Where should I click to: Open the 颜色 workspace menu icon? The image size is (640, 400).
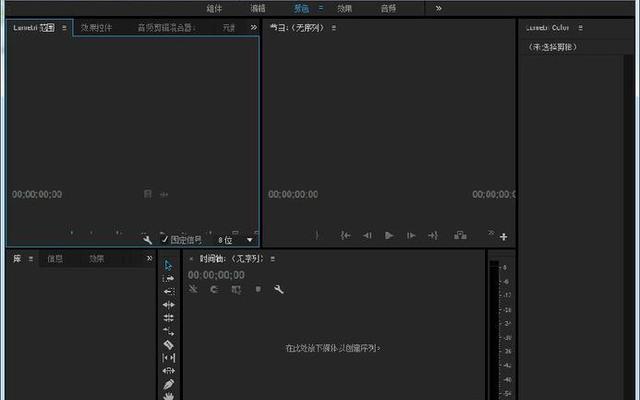pos(321,8)
